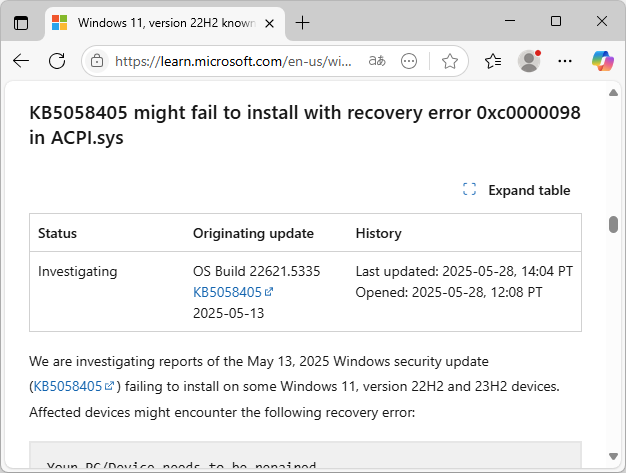This screenshot has width=626, height=473.
Task: Click the vertical scrollbar thumb
Action: pyautogui.click(x=613, y=225)
